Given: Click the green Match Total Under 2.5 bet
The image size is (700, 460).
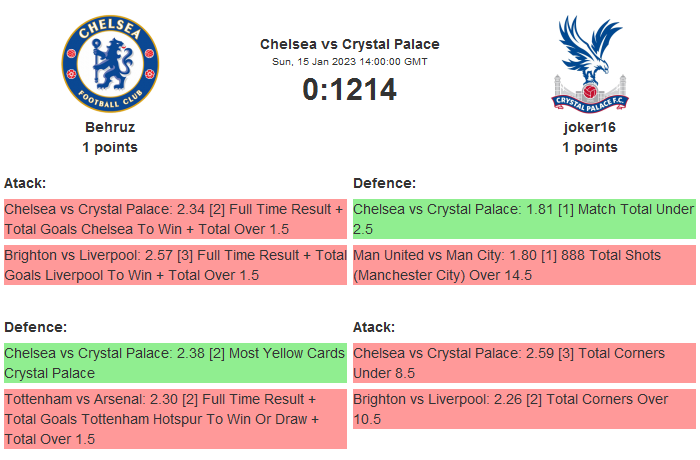Looking at the screenshot, I should click(523, 219).
